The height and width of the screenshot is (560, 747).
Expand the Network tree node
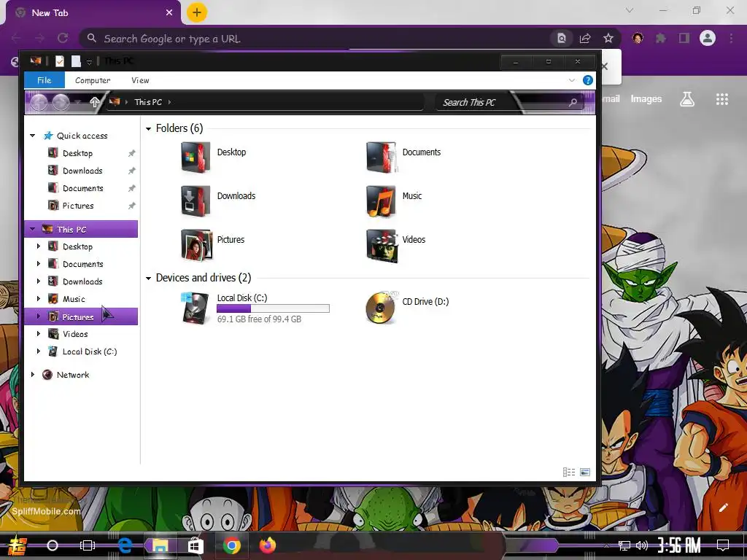(32, 375)
